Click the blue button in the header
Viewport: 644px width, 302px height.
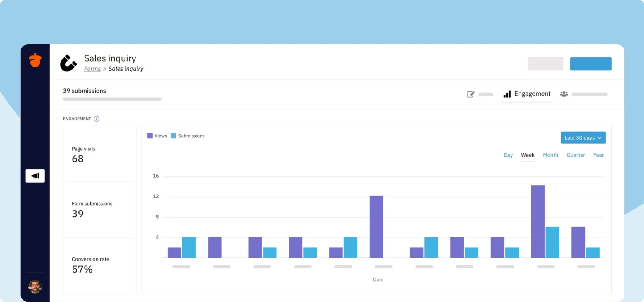[591, 64]
